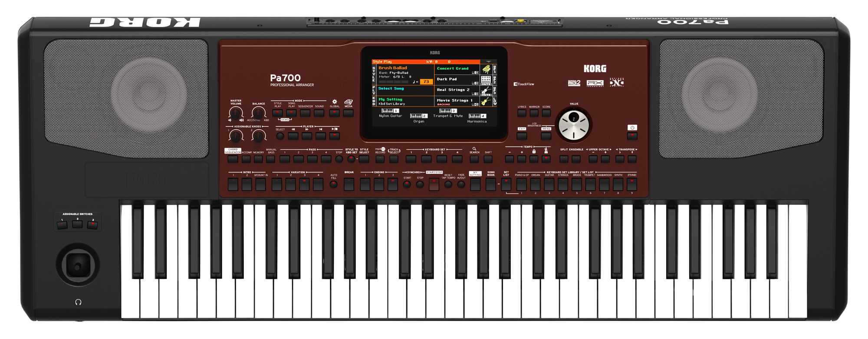Viewport: 868px width, 339px height.
Task: Push the Song Play mode button
Action: coord(292,113)
